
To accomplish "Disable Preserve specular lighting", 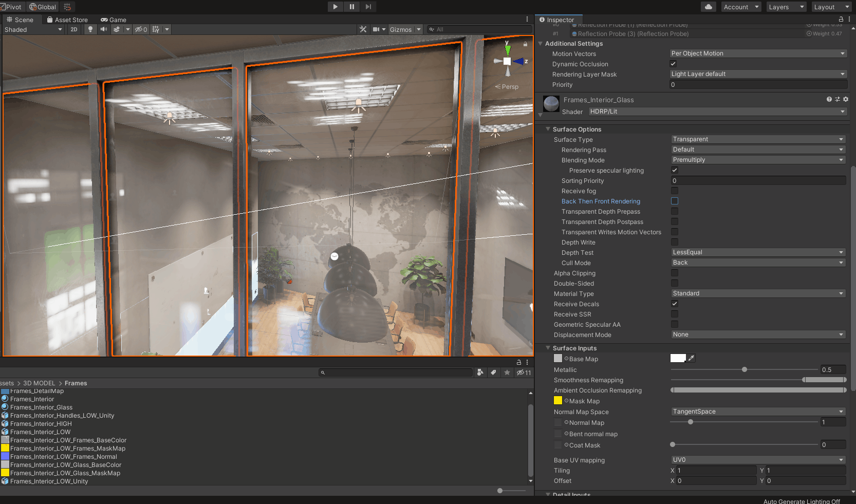I will pyautogui.click(x=675, y=170).
